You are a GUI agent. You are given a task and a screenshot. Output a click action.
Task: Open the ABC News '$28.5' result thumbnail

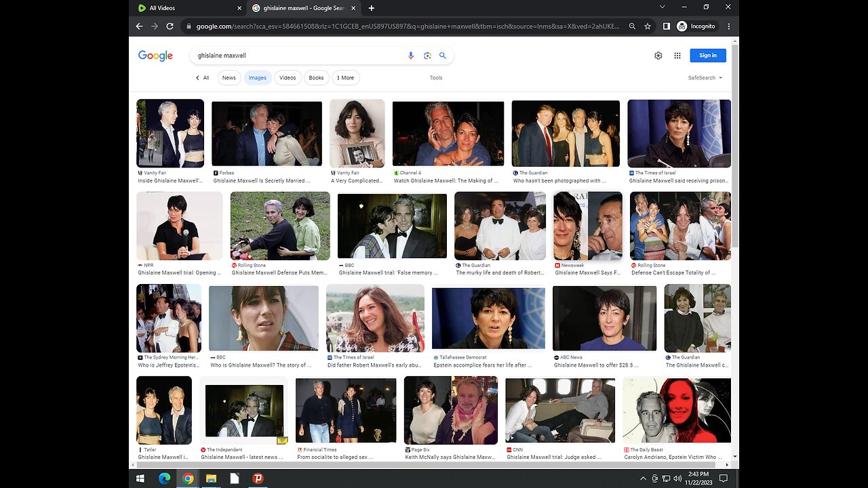[x=604, y=318]
